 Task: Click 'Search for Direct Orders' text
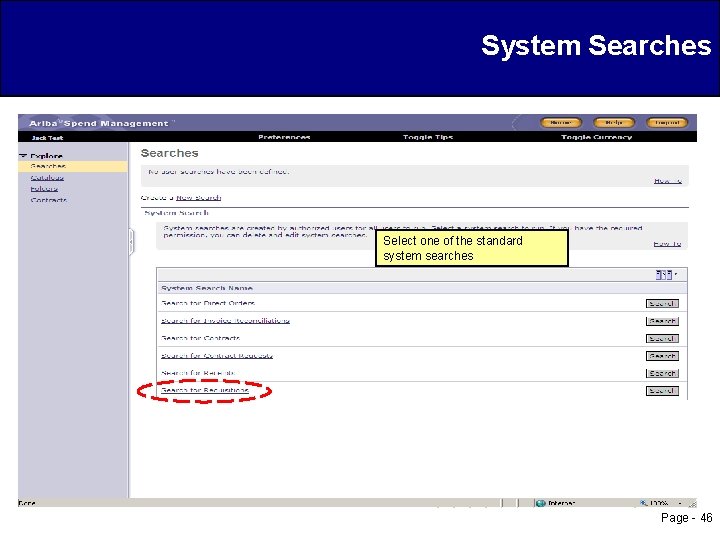tap(208, 303)
